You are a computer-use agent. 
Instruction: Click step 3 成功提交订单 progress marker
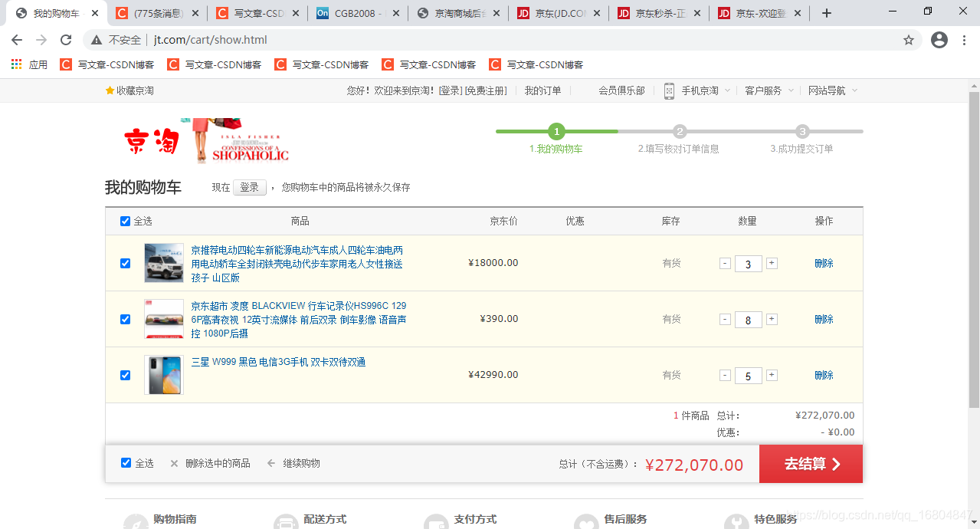click(801, 131)
